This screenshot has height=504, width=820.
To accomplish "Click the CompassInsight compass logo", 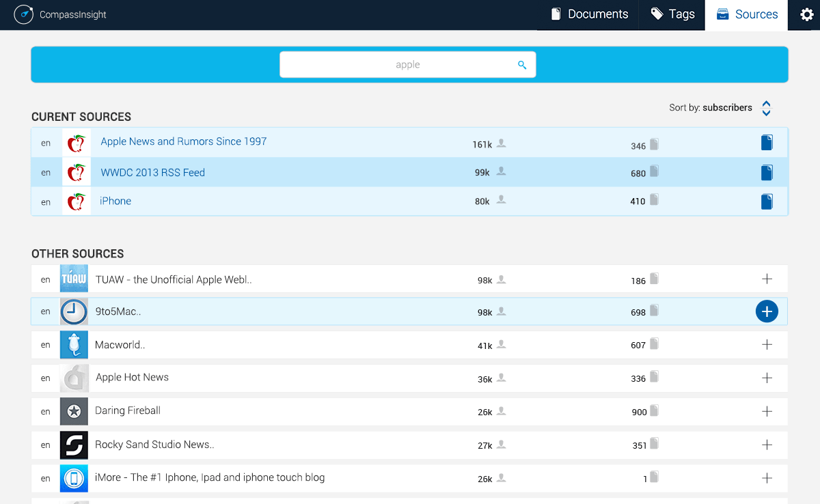I will pyautogui.click(x=23, y=14).
